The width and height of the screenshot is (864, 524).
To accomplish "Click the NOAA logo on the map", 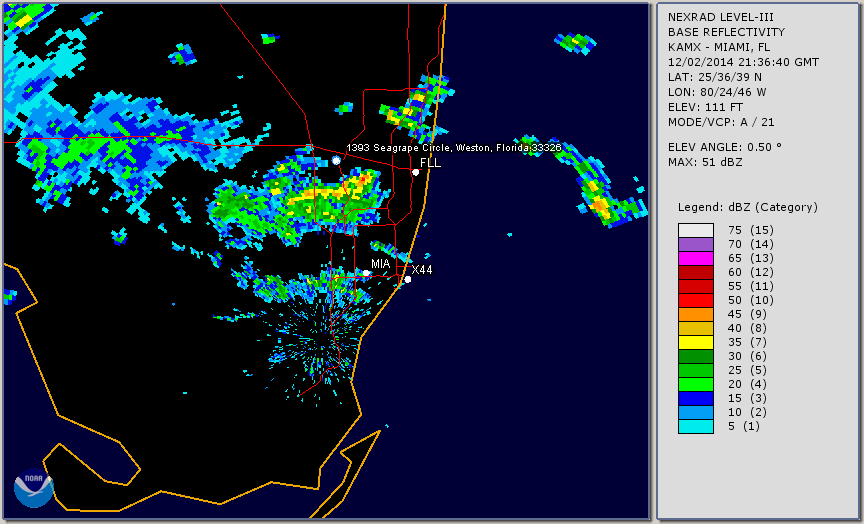I will [x=34, y=488].
